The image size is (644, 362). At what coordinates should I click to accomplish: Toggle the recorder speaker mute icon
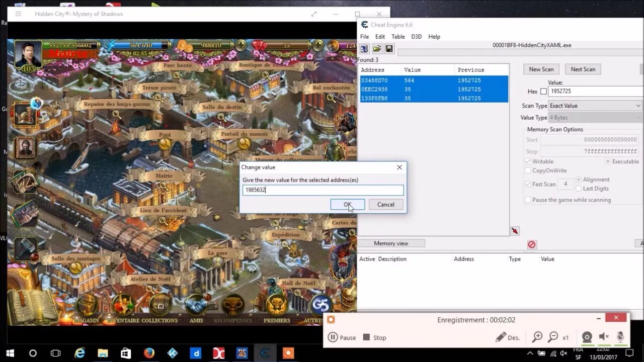click(604, 337)
